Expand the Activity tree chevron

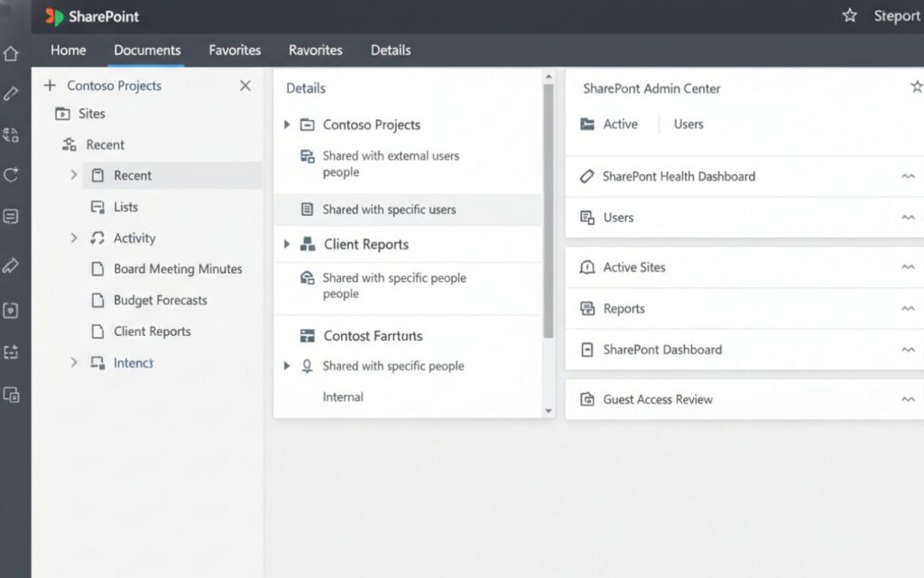74,238
